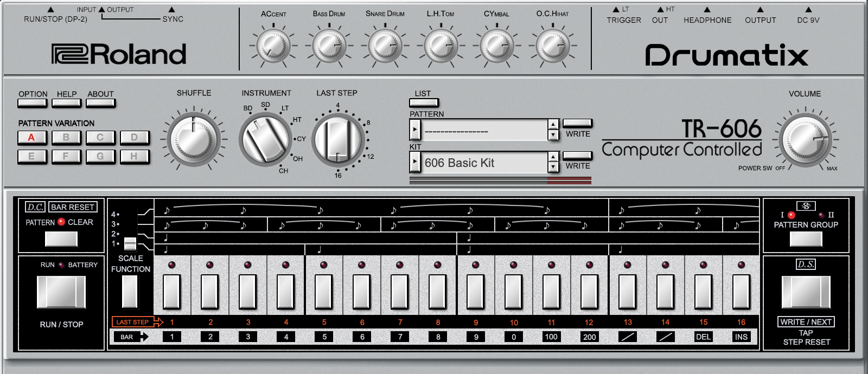
Task: Click the Scale slider switch
Action: (130, 243)
